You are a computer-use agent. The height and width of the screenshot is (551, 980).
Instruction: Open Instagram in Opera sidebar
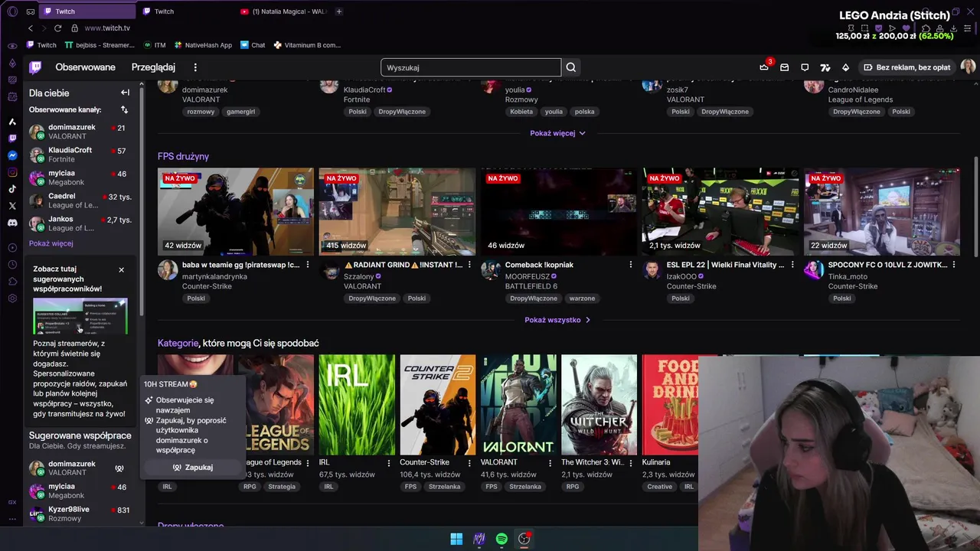[12, 172]
